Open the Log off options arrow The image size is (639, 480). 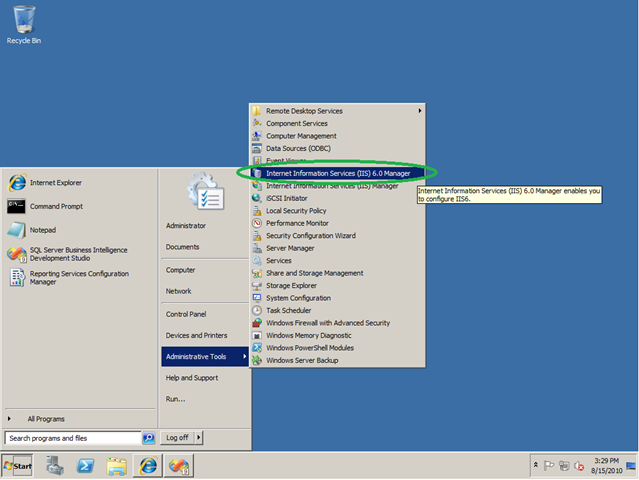click(198, 438)
